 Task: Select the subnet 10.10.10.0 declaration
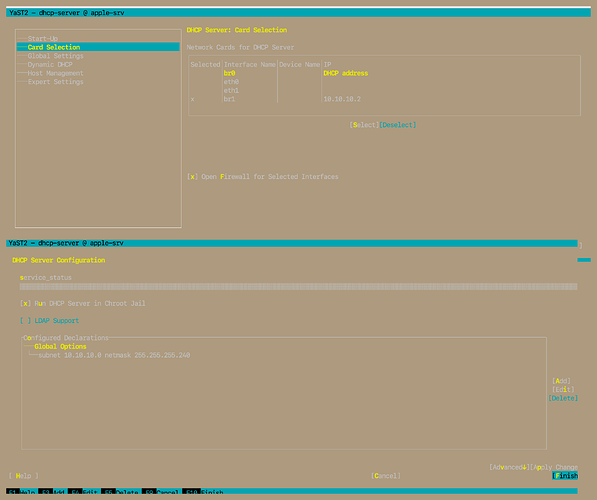point(114,355)
